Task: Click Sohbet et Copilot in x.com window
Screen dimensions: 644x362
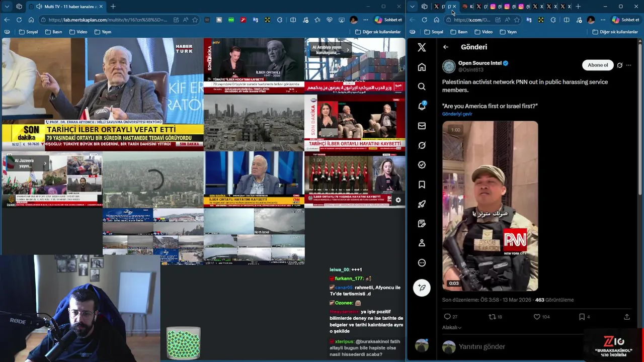Action: [625, 20]
